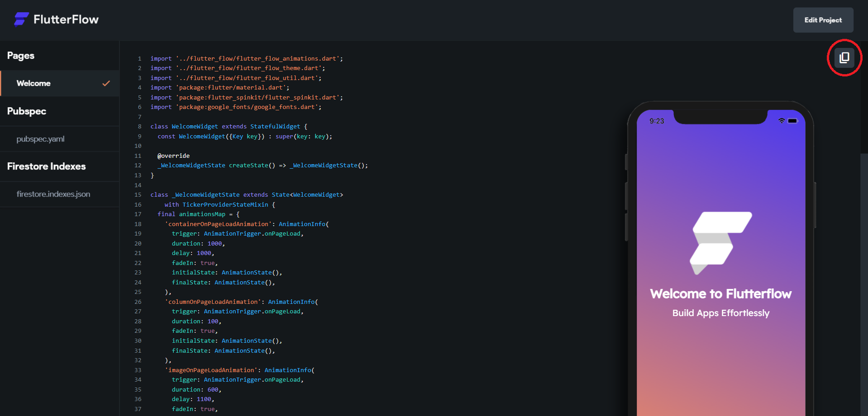Screen dimensions: 868x416
Task: Click the orange checkmark beside Welcome
Action: pos(106,83)
